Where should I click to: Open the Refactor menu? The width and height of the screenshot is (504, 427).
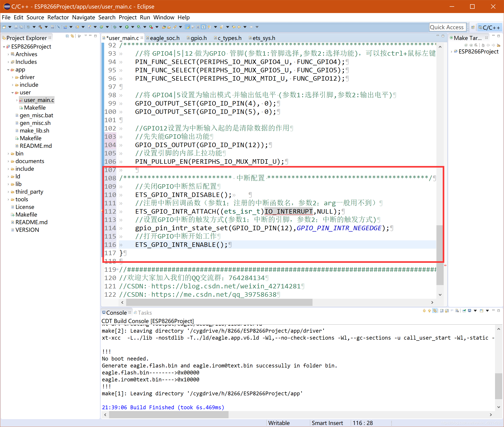[58, 18]
